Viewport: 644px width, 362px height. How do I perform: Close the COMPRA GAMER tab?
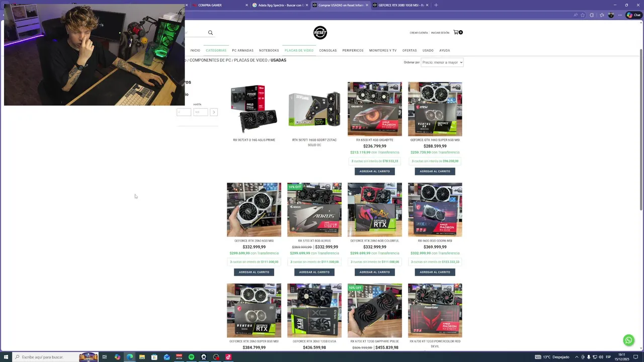247,5
